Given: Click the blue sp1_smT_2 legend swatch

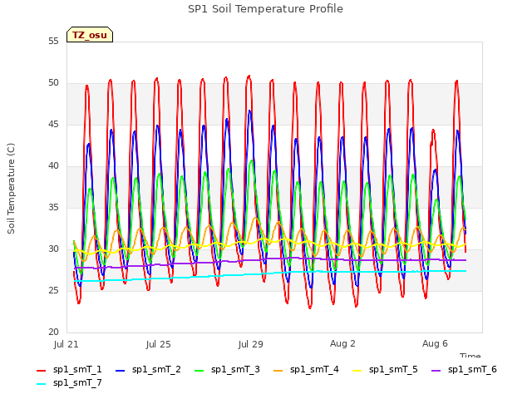Looking at the screenshot, I should (x=120, y=371).
